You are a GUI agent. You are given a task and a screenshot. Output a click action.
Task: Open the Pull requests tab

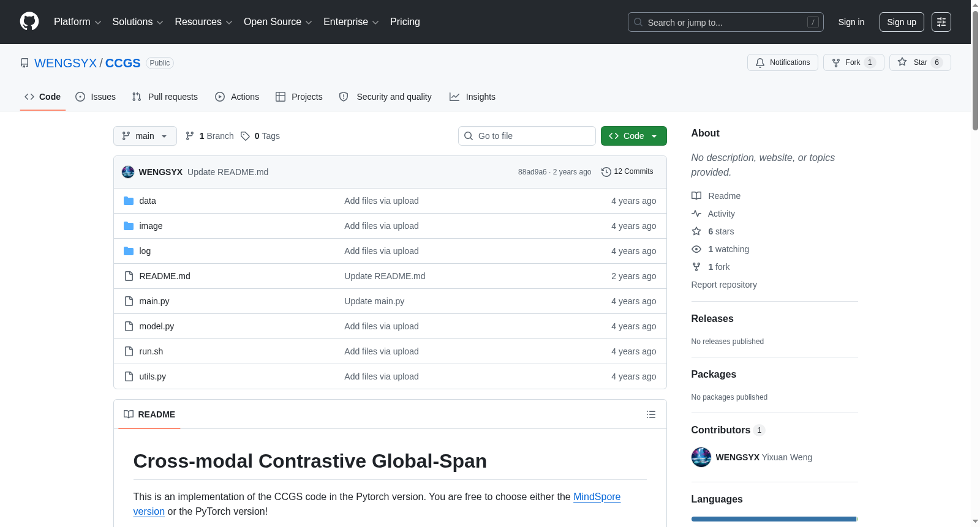(165, 97)
